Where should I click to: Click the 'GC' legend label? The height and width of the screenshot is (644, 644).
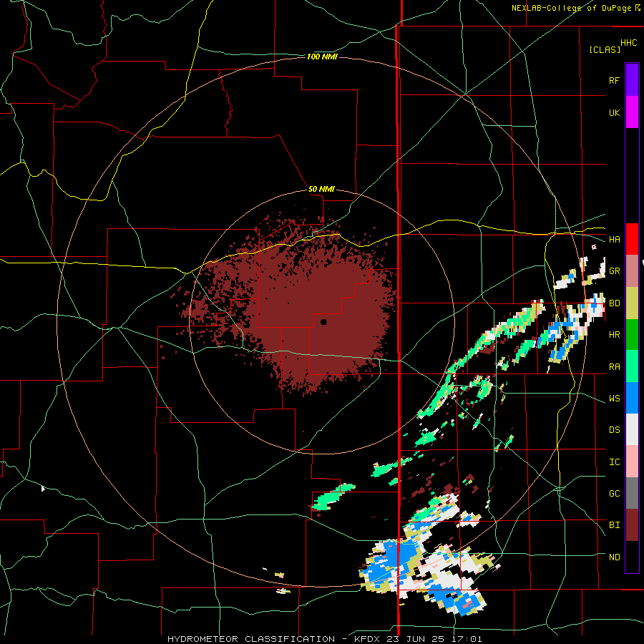[x=614, y=494]
